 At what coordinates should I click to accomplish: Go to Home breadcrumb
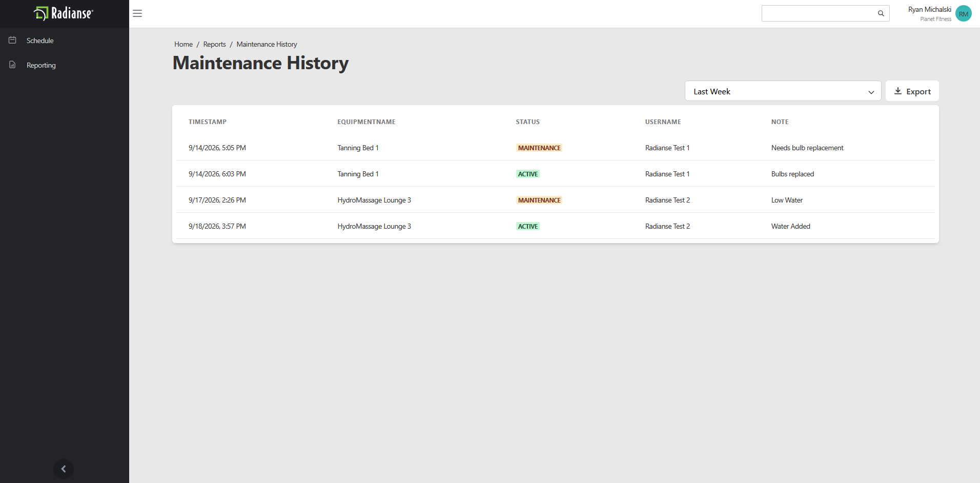183,44
